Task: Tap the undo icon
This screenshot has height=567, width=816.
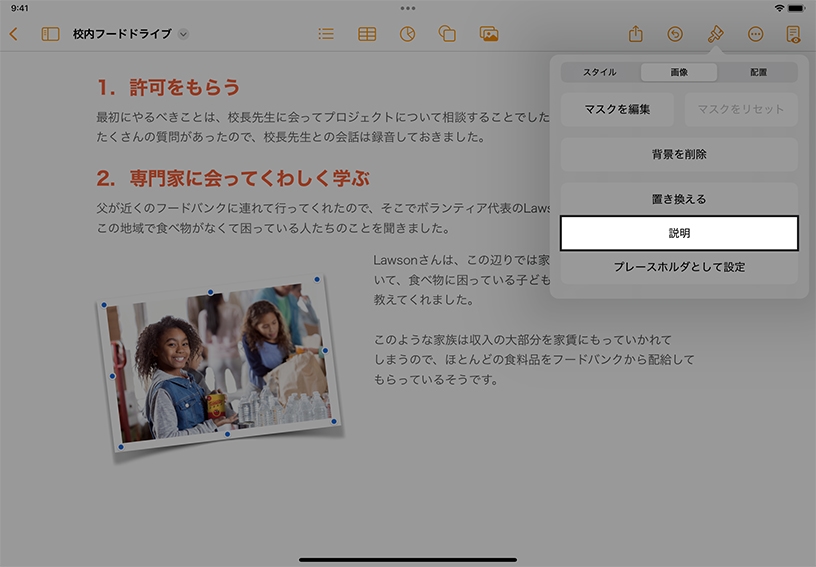Action: 675,34
